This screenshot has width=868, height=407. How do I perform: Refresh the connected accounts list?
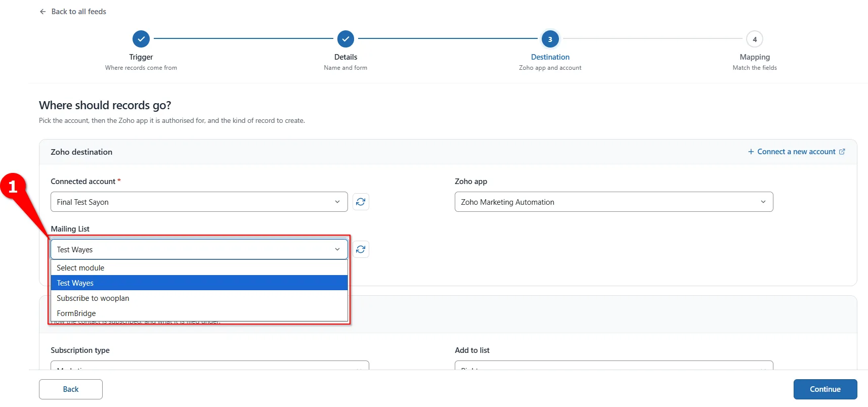click(x=361, y=202)
